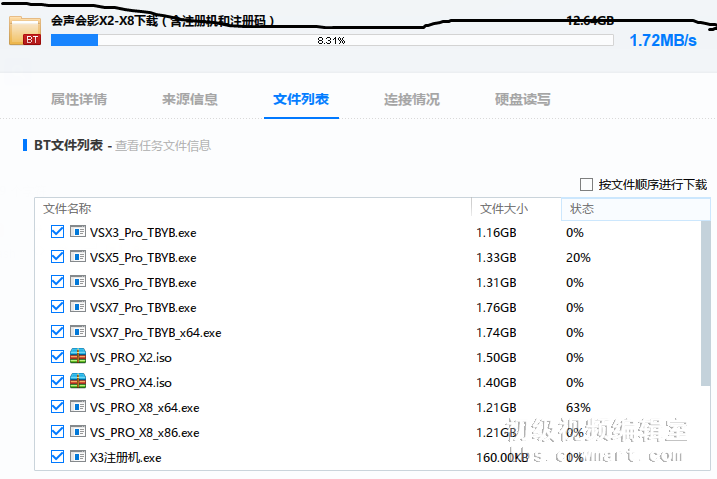Click the BT folder icon of the download task
The height and width of the screenshot is (479, 717).
[25, 31]
